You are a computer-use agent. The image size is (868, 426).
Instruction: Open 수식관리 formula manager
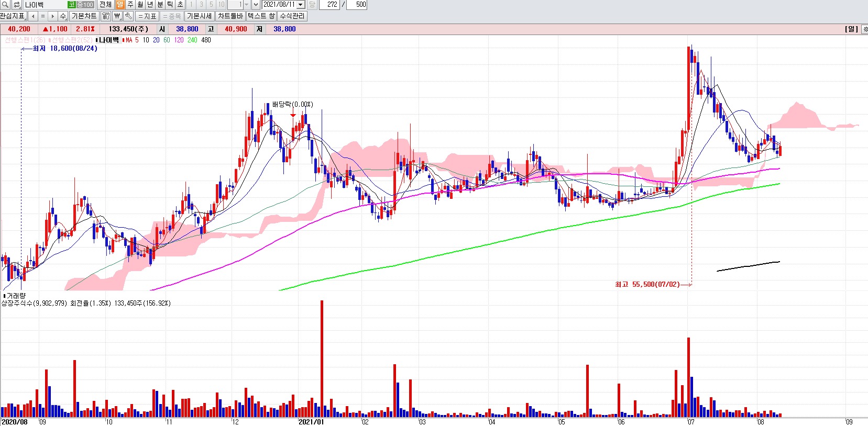click(292, 16)
